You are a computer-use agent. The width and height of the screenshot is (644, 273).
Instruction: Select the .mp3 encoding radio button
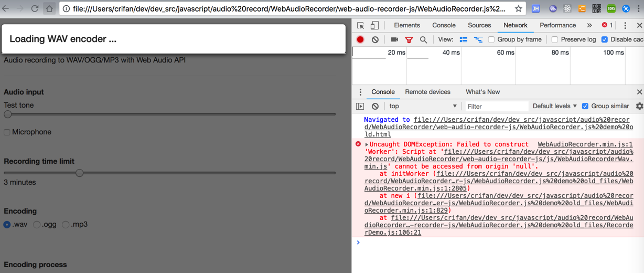coord(66,225)
